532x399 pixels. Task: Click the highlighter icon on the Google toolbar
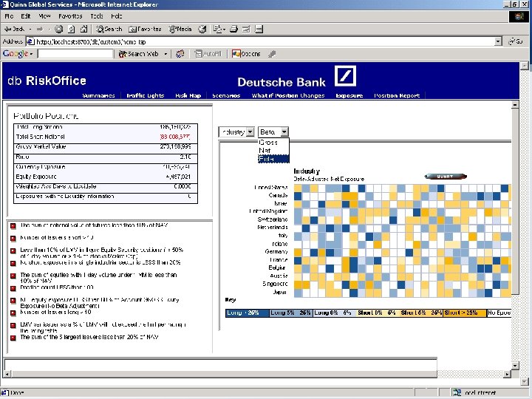coord(272,54)
